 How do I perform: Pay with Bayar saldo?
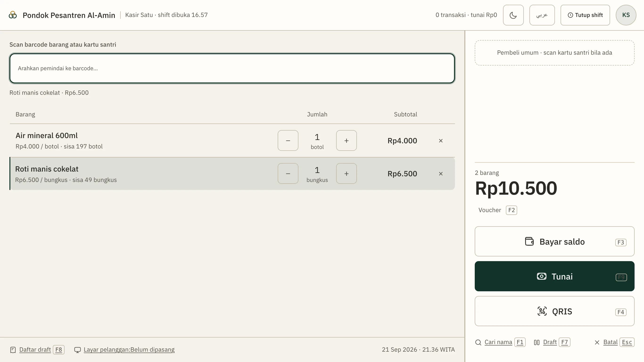click(x=554, y=241)
